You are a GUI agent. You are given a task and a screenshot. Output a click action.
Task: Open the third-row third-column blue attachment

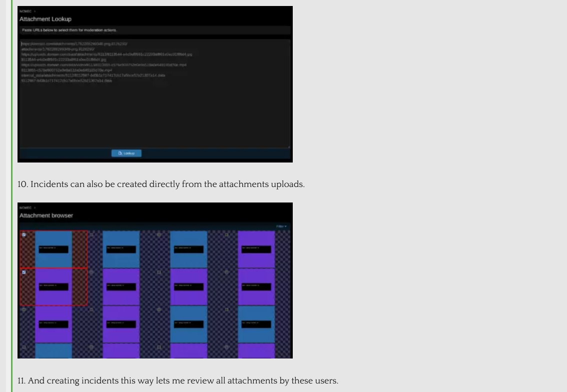click(x=189, y=324)
